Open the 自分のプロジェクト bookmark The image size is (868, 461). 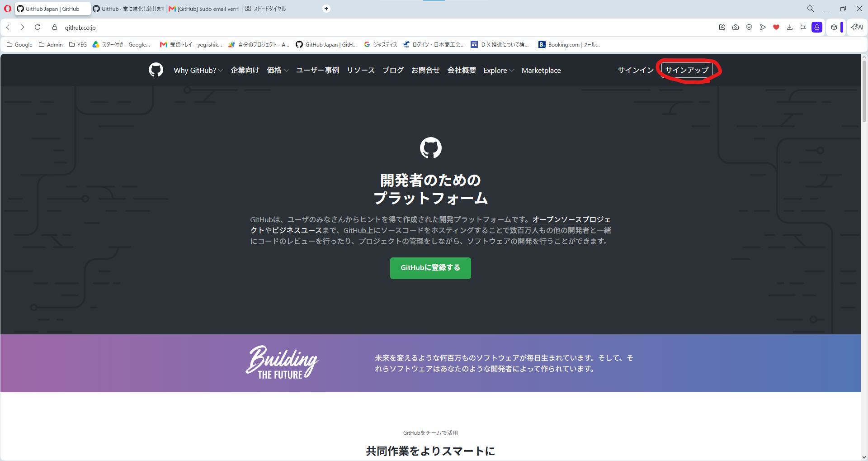pos(259,44)
